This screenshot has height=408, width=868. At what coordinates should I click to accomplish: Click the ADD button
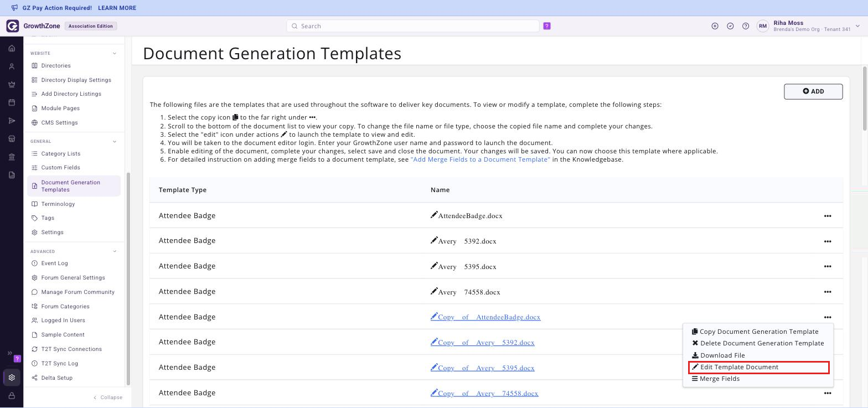tap(813, 91)
